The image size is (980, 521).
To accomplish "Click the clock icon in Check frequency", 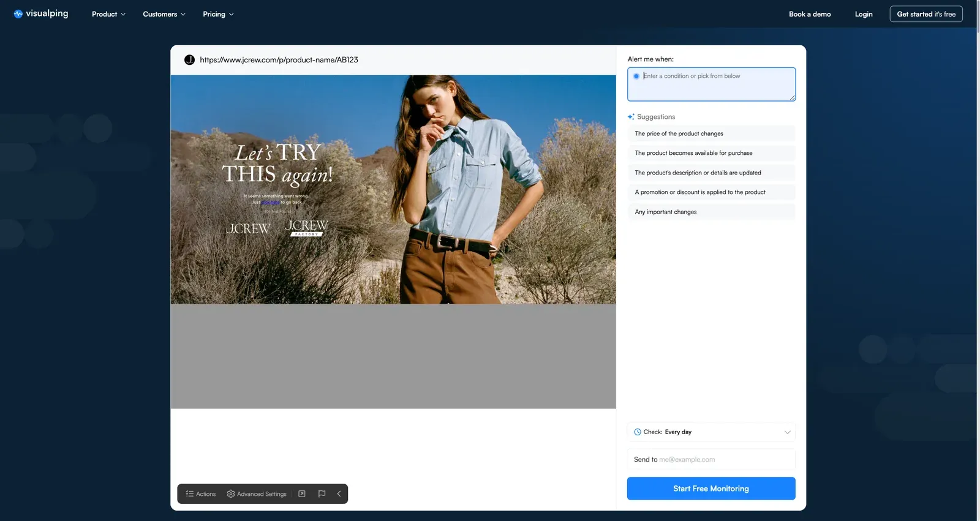I will click(638, 432).
